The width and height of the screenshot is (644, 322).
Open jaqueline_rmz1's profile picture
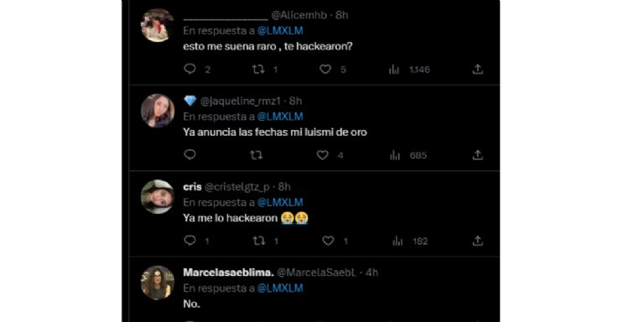pos(158,111)
